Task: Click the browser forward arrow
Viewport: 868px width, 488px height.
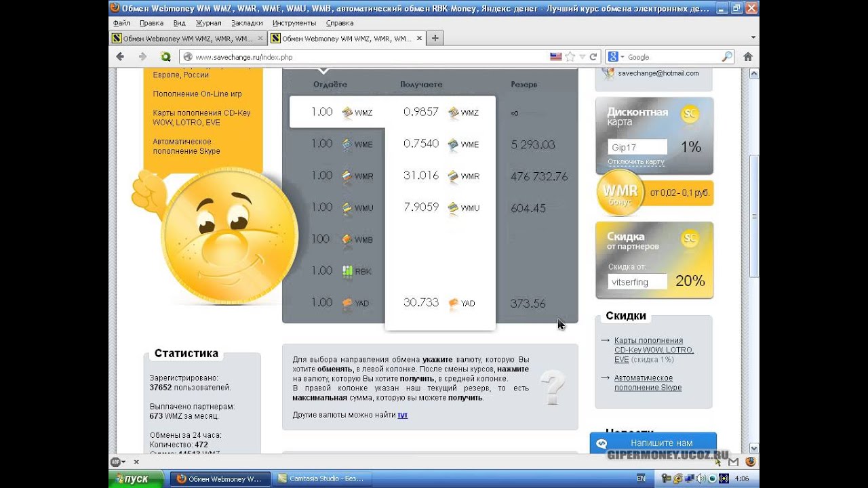Action: click(x=142, y=57)
